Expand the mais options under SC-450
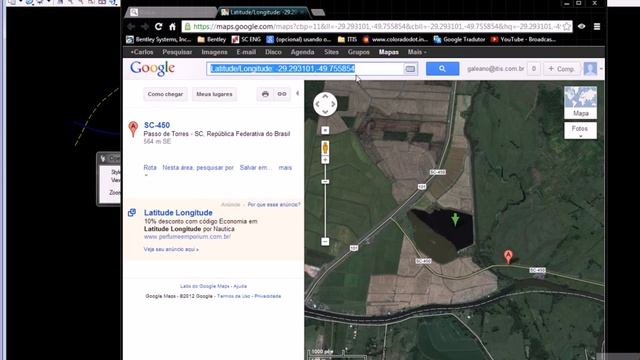 pos(285,168)
